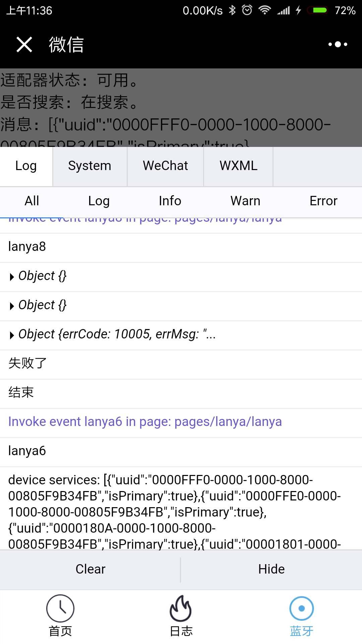Filter logs by Info level
Image resolution: width=362 pixels, height=644 pixels.
[x=170, y=201]
